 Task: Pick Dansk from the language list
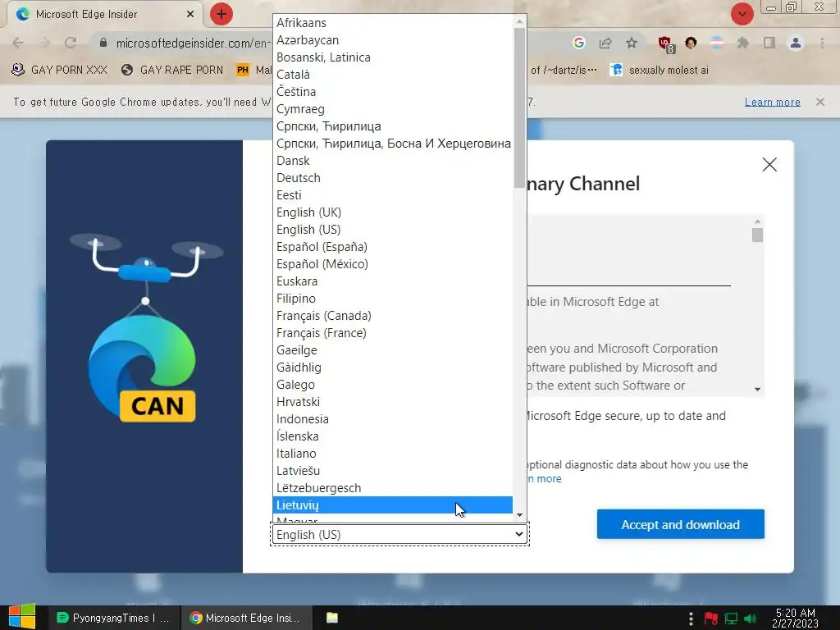click(x=393, y=161)
